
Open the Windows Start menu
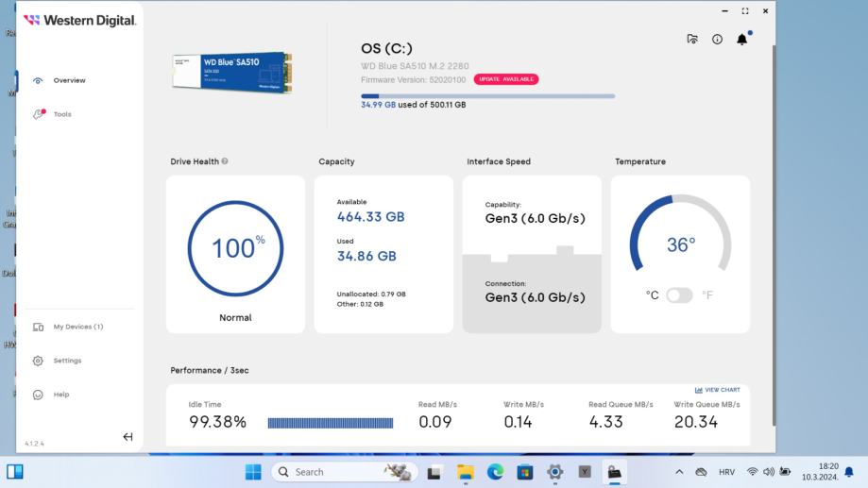point(254,472)
